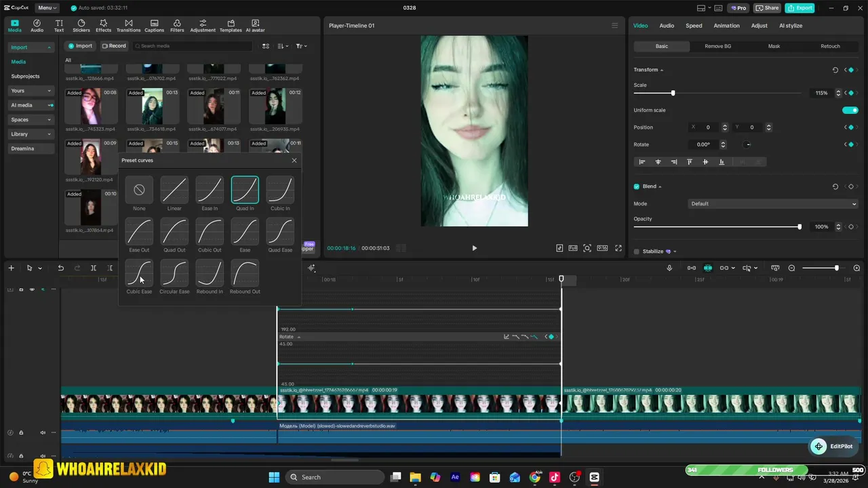Switch to the Animation tab
The image size is (868, 488).
click(726, 26)
